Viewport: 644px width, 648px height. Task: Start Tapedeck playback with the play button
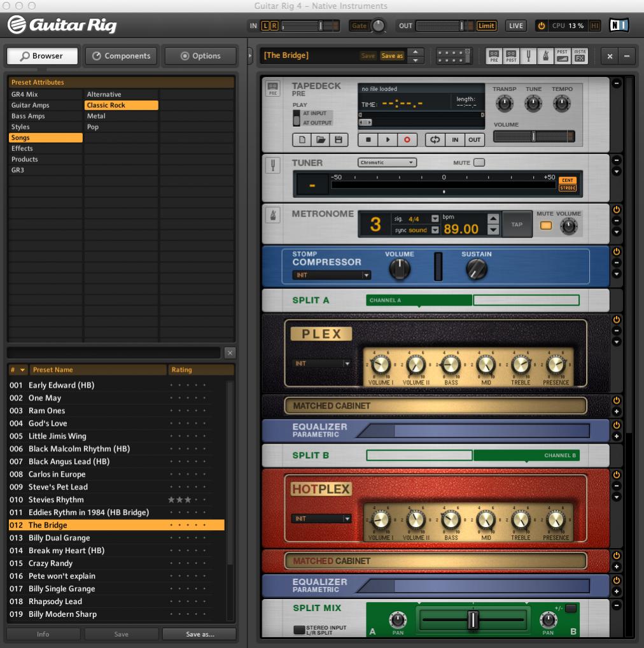tap(388, 139)
